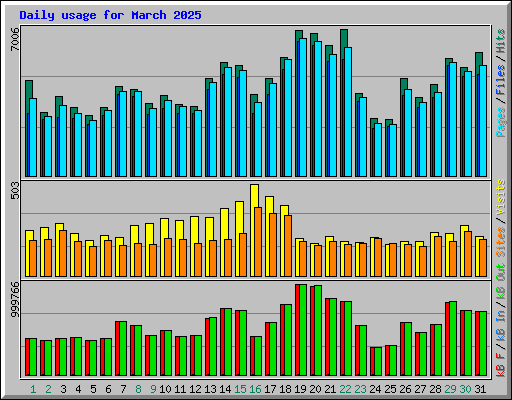This screenshot has height=400, width=512.
Task: Click the 'Pages' legend label
Action: click(x=501, y=122)
